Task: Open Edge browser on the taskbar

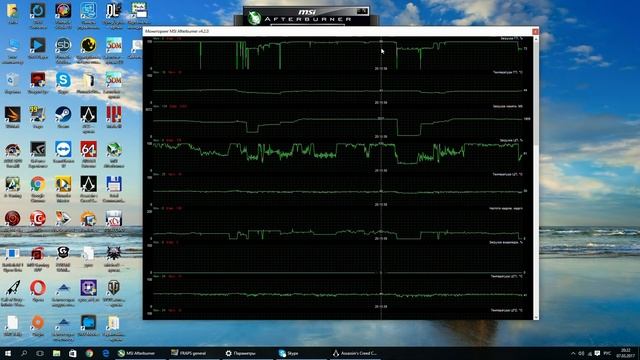Action: point(106,353)
